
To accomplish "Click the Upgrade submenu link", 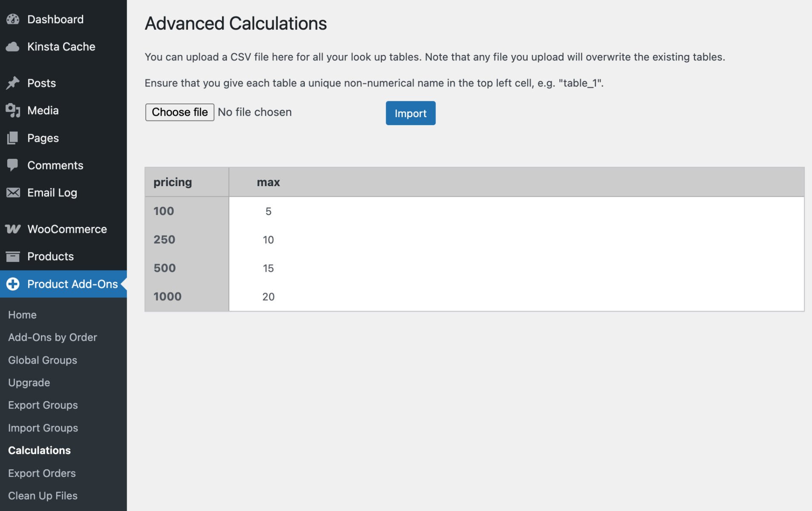I will [29, 383].
